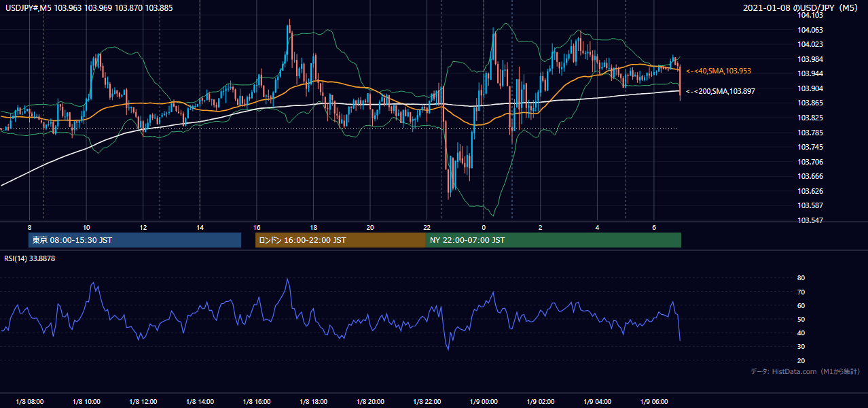The width and height of the screenshot is (868, 408).
Task: Click the bottom date label 1/9 02:00
Action: pos(540,402)
